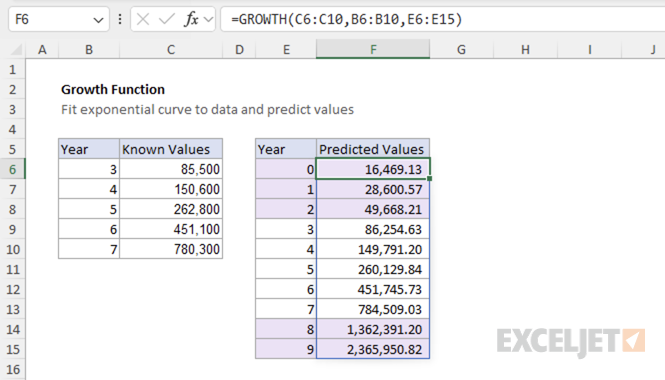Image resolution: width=665 pixels, height=380 pixels.
Task: Click the 'Known Values' header cell
Action: click(171, 149)
